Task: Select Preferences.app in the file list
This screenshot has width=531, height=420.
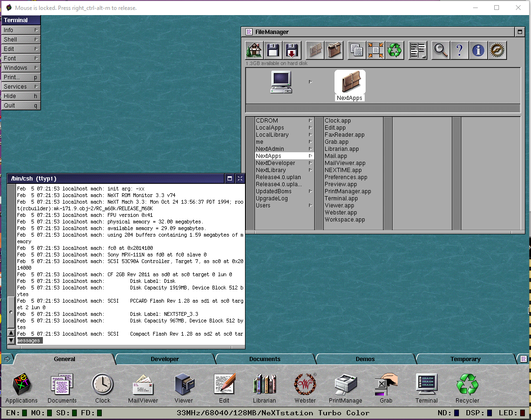Action: [346, 177]
